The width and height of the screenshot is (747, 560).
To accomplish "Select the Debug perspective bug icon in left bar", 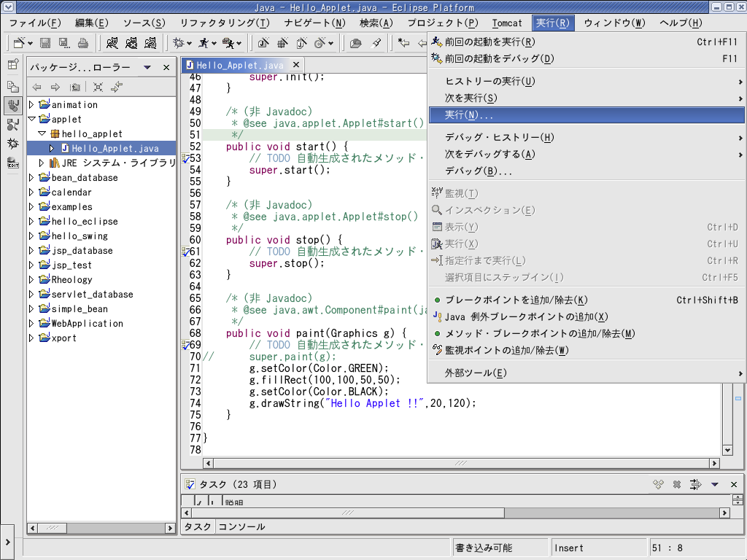I will (x=13, y=144).
